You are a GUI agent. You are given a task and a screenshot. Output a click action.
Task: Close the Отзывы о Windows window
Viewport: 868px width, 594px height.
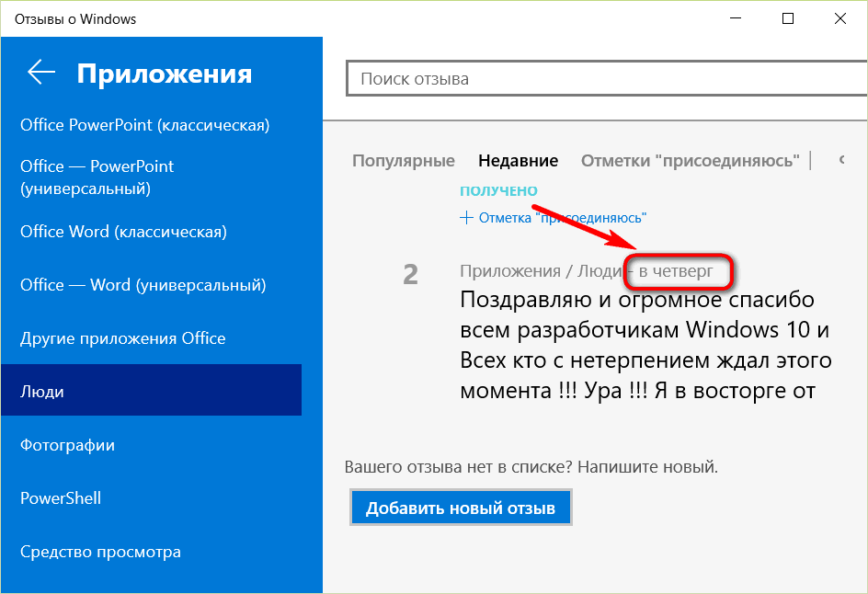pos(839,18)
